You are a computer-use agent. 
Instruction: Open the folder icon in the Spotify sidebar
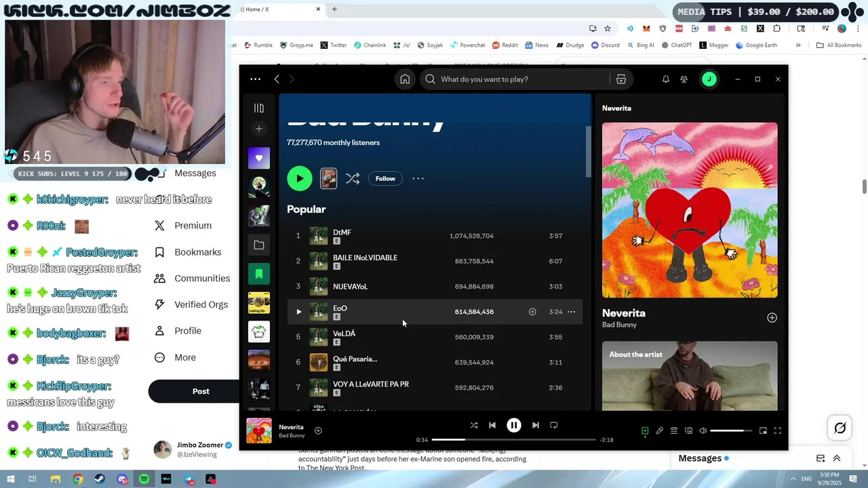point(258,245)
